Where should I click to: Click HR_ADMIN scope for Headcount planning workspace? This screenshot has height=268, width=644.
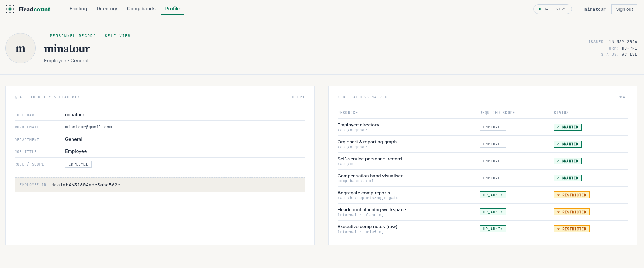(493, 212)
